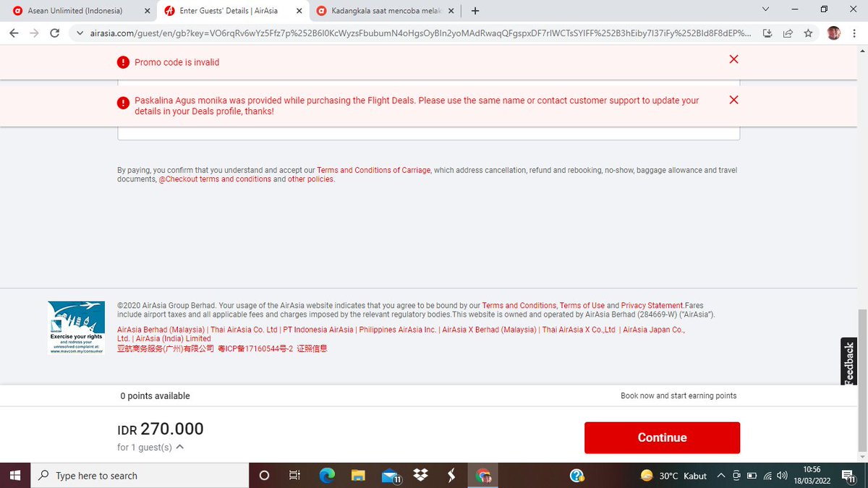Select the Enter Guests' Details AirAsia tab

(229, 11)
